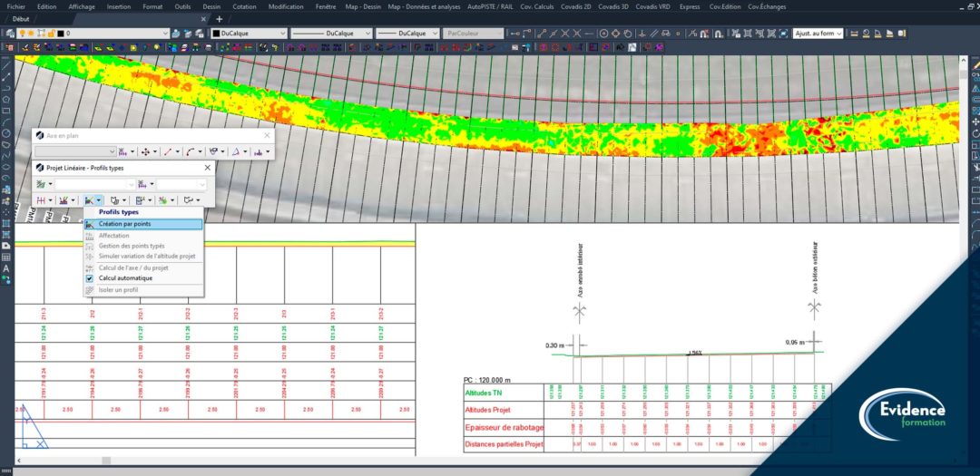Image resolution: width=980 pixels, height=476 pixels.
Task: Click 'Altitudes TN' label in profile table
Action: coord(484,393)
